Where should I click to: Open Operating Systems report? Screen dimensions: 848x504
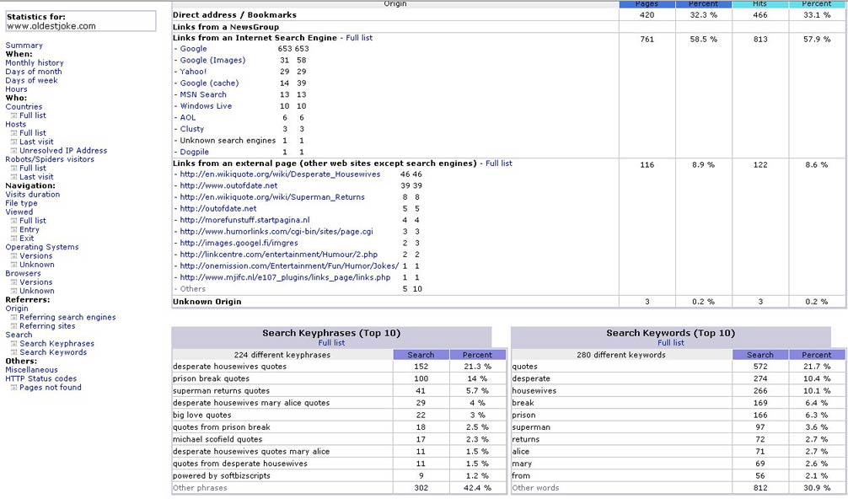coord(41,247)
